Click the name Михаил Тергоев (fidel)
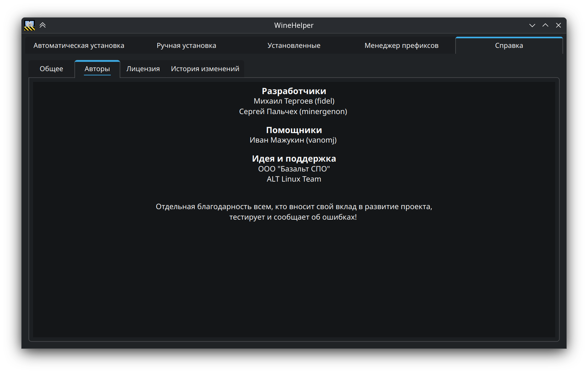Image resolution: width=588 pixels, height=374 pixels. [x=294, y=101]
